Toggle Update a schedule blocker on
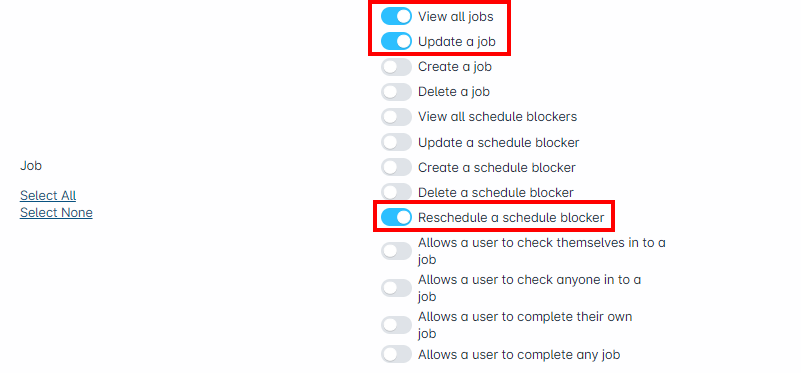 click(x=396, y=142)
